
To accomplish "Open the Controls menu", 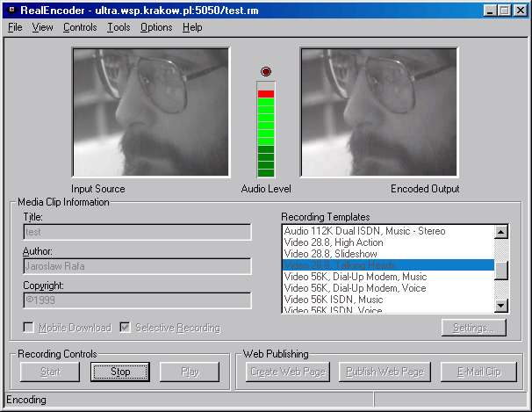I will point(80,27).
